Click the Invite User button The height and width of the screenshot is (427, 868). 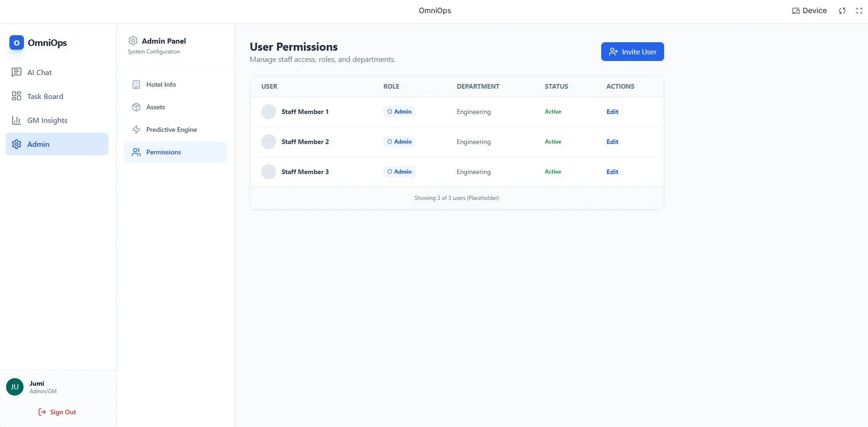[x=632, y=52]
